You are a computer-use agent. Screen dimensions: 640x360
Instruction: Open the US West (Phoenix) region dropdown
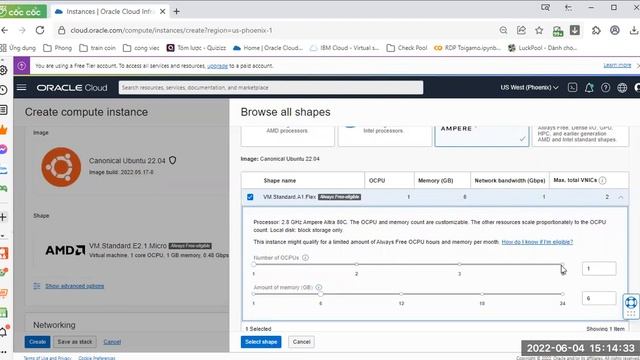(x=529, y=87)
